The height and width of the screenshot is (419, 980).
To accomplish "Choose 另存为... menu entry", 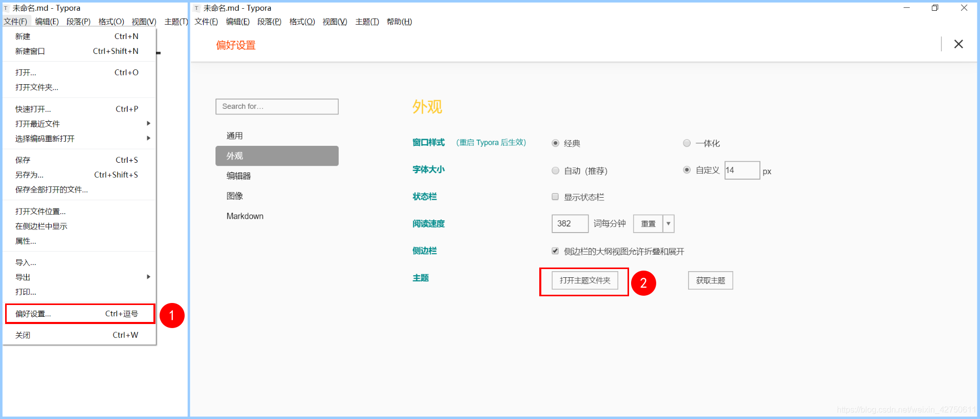I will pos(79,175).
